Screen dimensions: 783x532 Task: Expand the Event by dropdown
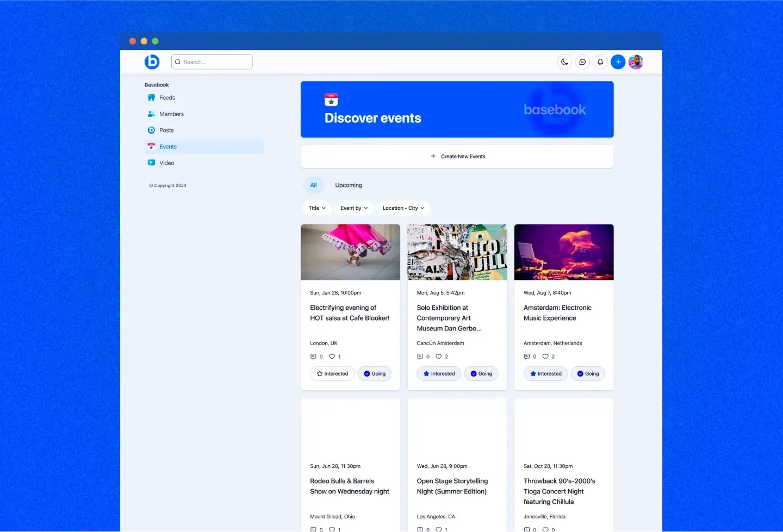point(354,208)
